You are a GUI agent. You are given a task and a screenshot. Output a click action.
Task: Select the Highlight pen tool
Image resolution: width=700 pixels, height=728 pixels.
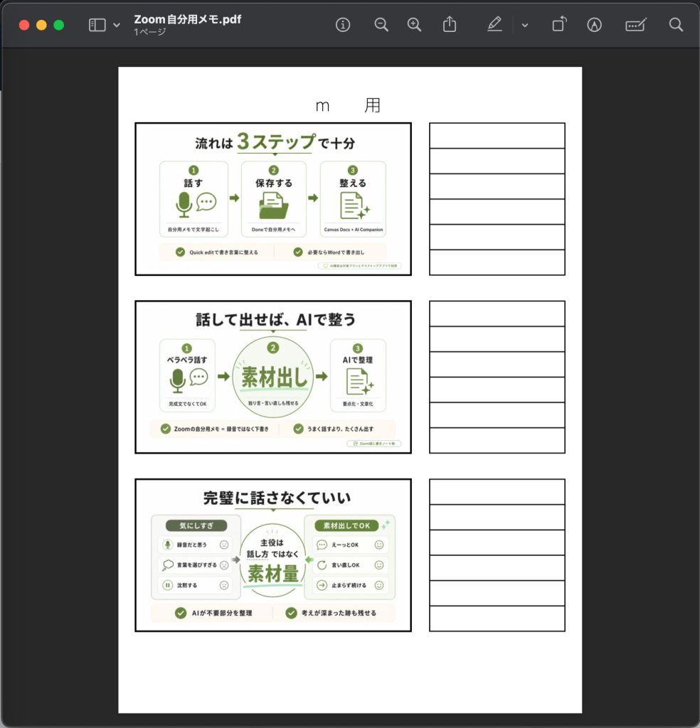[494, 24]
